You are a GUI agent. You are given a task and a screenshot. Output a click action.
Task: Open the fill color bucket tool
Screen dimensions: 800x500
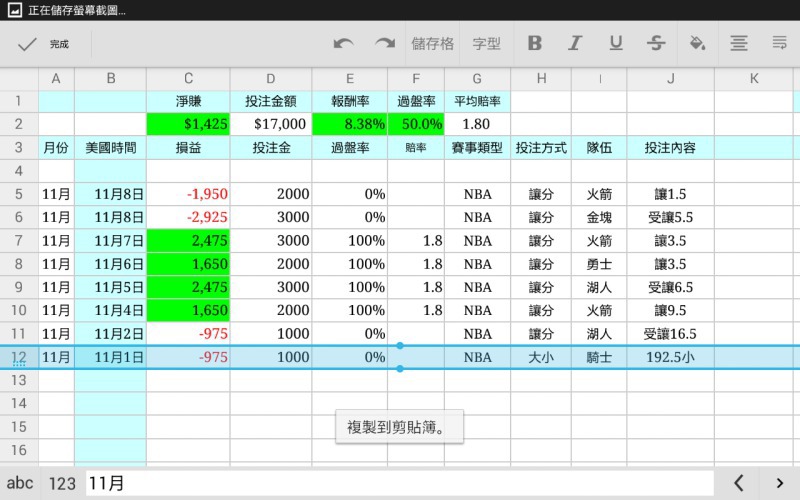pos(697,43)
